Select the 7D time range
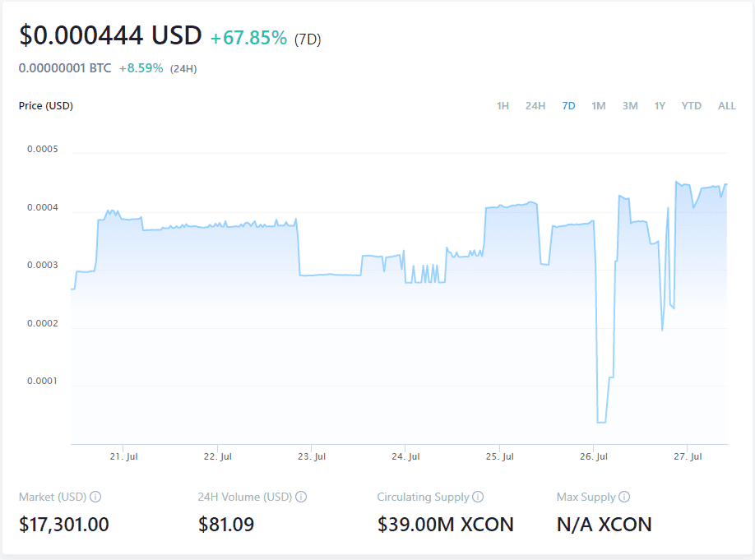755x560 pixels. click(x=568, y=105)
